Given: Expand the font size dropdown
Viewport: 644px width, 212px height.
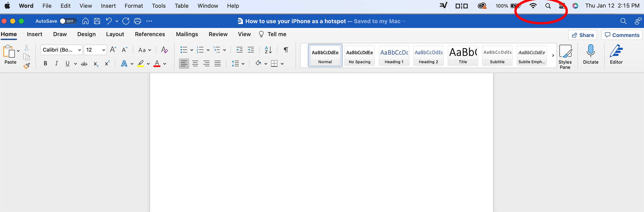Looking at the screenshot, I should click(104, 50).
